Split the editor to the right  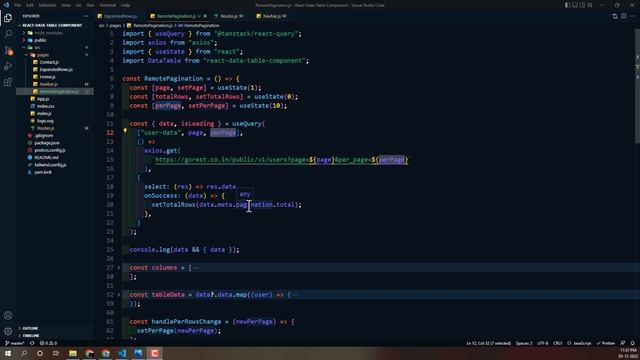point(624,16)
